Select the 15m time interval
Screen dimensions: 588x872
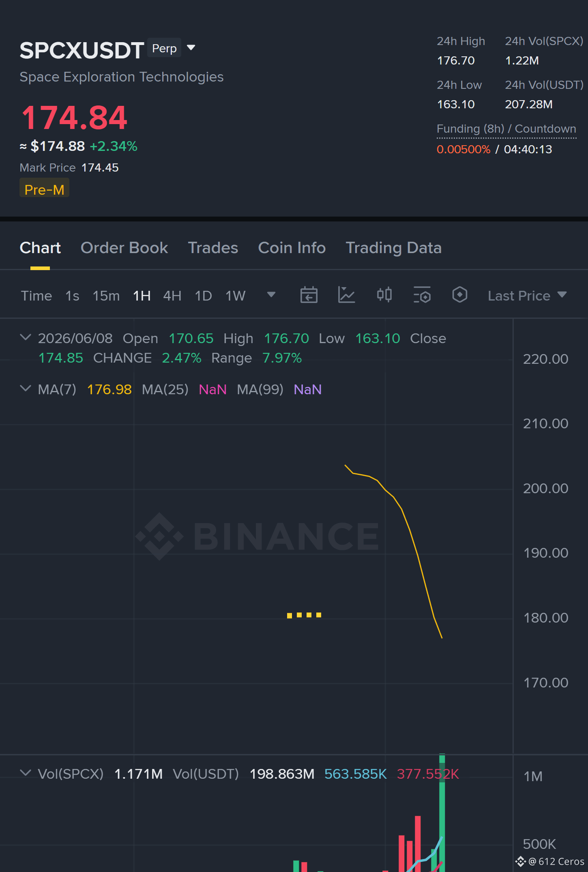click(106, 296)
